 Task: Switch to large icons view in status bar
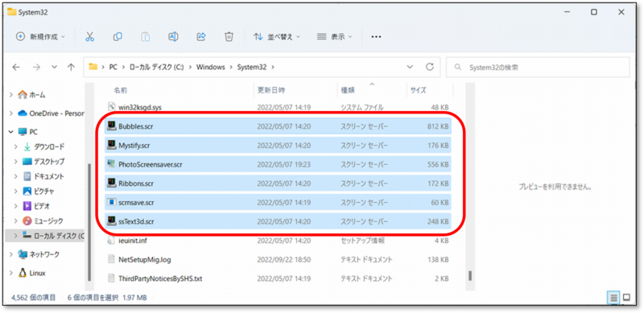(627, 298)
